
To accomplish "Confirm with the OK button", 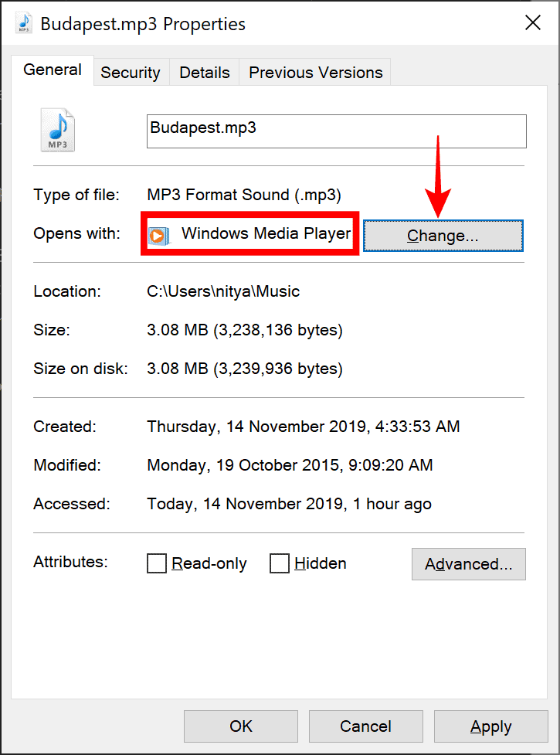I will click(x=241, y=726).
